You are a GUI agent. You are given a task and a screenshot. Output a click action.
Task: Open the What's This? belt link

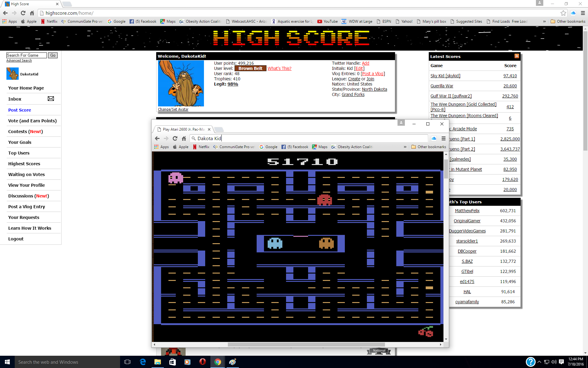click(279, 68)
